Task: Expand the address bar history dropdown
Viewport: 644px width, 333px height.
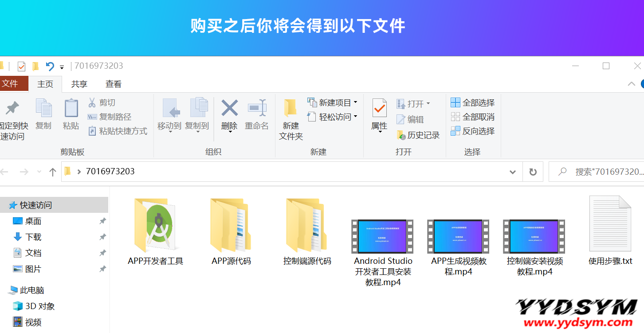Action: pos(513,172)
